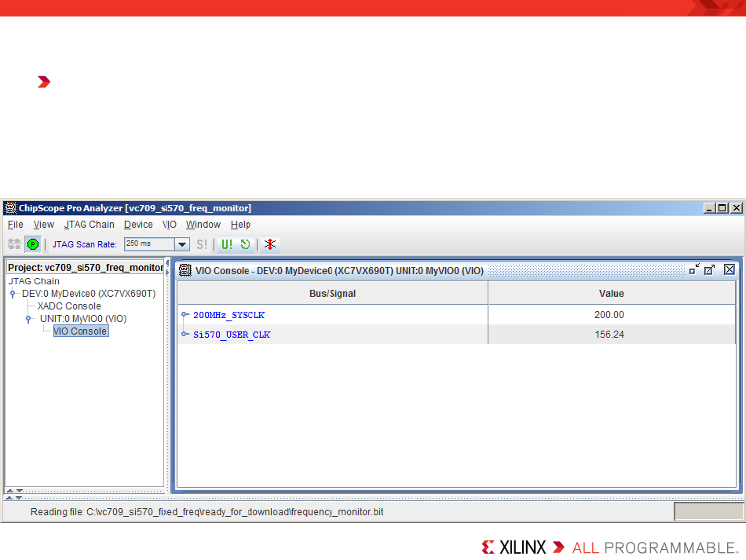Click the green reset counters refresh icon
The height and width of the screenshot is (560, 746).
pyautogui.click(x=245, y=244)
